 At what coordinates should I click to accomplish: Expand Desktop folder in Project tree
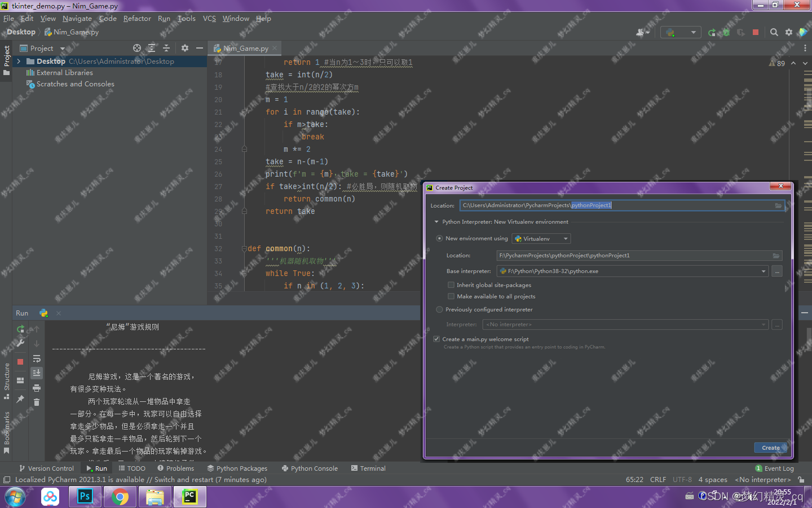click(19, 61)
